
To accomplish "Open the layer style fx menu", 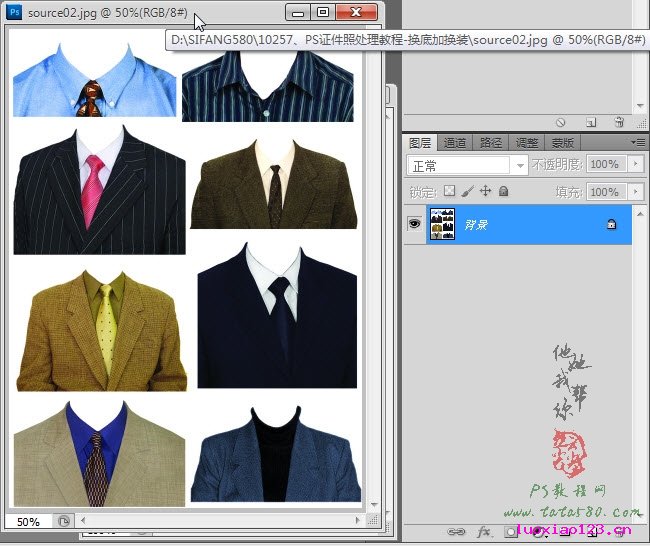I will point(484,532).
